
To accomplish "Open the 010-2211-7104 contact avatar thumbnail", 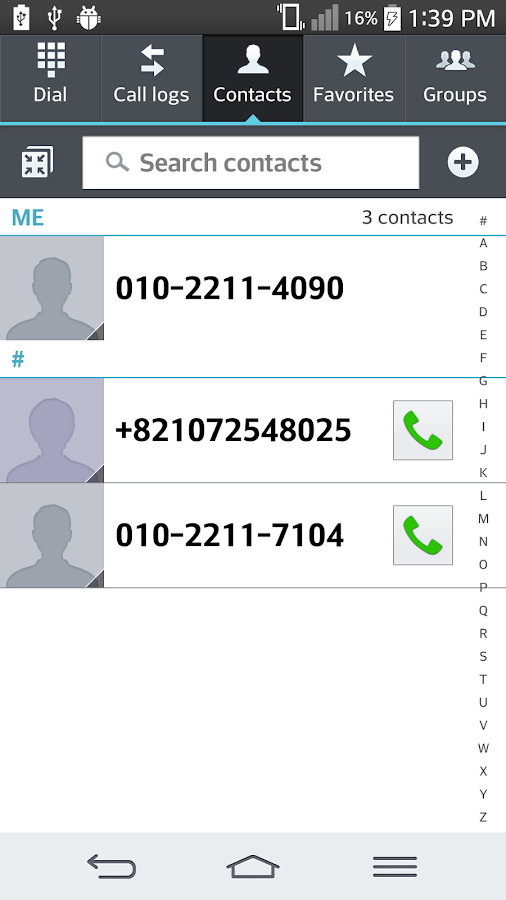I will click(52, 536).
